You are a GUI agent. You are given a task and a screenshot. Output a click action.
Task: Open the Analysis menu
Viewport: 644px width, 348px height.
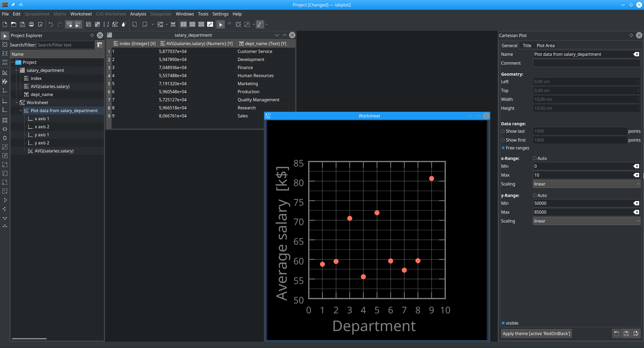138,14
